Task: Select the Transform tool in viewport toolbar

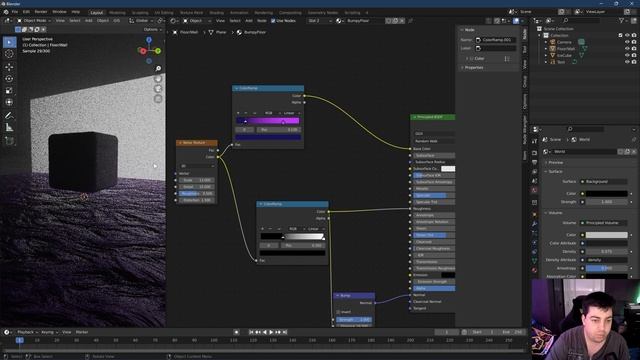Action: click(x=9, y=102)
